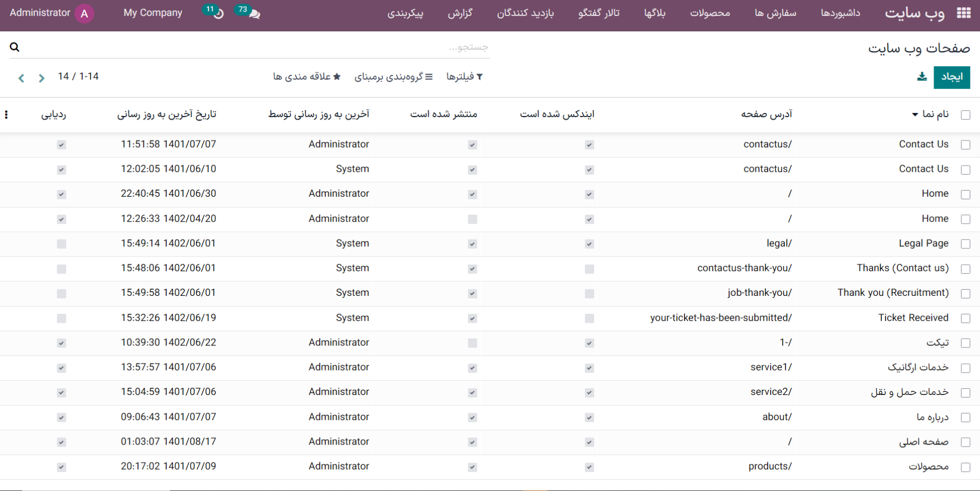The width and height of the screenshot is (980, 491).
Task: Open the گروه‌بندی برمبنای group-by dropdown
Action: tap(394, 77)
